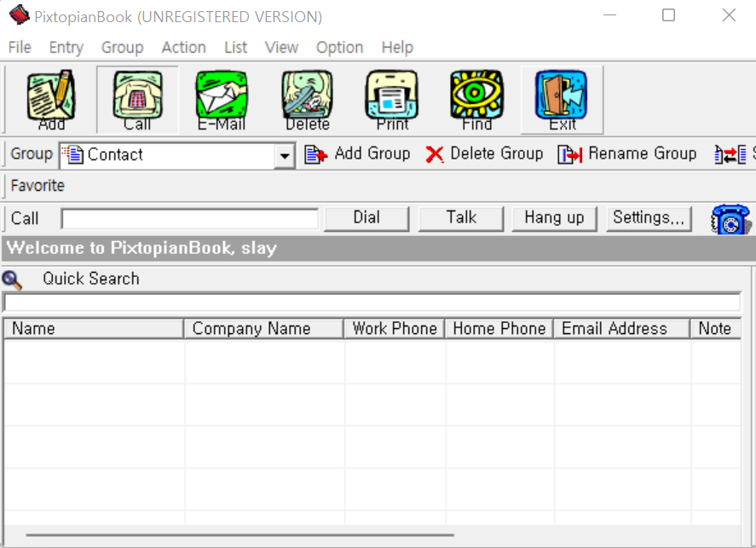Sort by the Email Address column header
Viewport: 756px width, 548px height.
point(621,329)
